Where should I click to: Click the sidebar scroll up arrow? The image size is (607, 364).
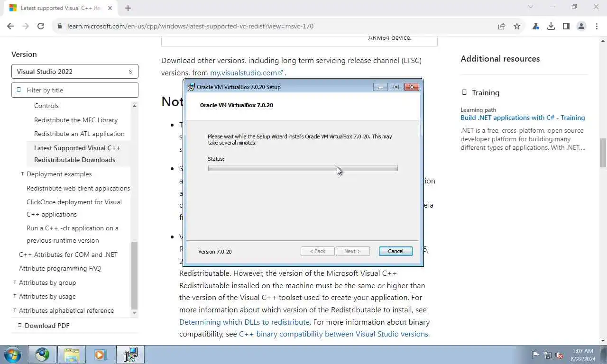pyautogui.click(x=134, y=106)
